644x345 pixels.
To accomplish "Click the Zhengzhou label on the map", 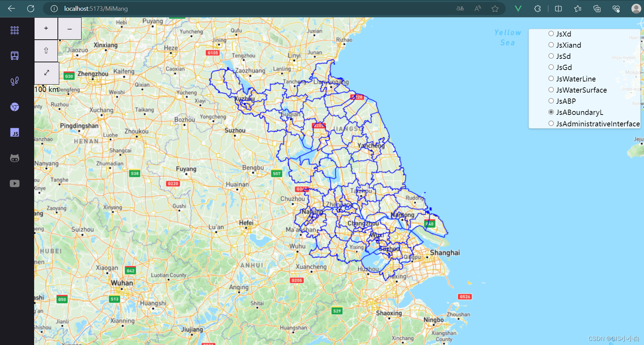I will coord(93,74).
